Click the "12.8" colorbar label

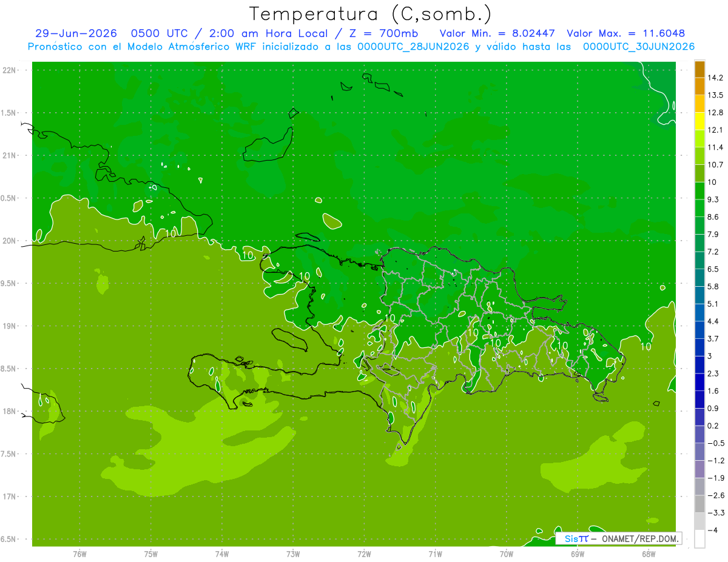(715, 113)
